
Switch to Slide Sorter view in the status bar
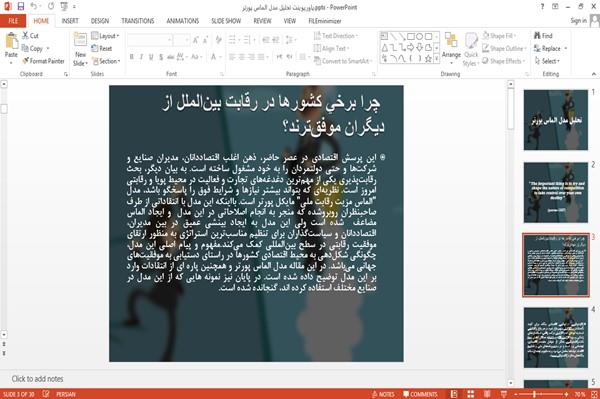point(471,394)
